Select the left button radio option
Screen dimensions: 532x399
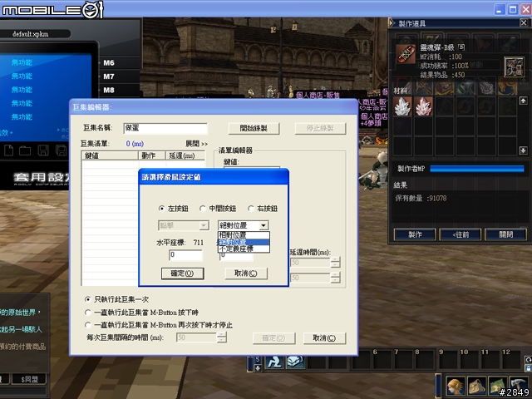click(174, 209)
